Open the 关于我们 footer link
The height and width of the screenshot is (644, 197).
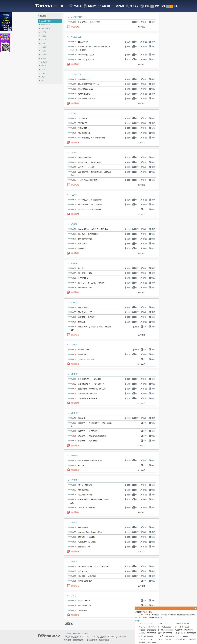(x=68, y=633)
